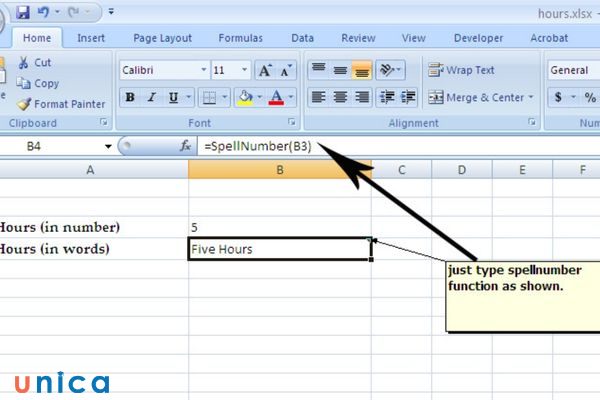Click the Decrease Font Size icon
This screenshot has width=600, height=400.
pos(286,70)
